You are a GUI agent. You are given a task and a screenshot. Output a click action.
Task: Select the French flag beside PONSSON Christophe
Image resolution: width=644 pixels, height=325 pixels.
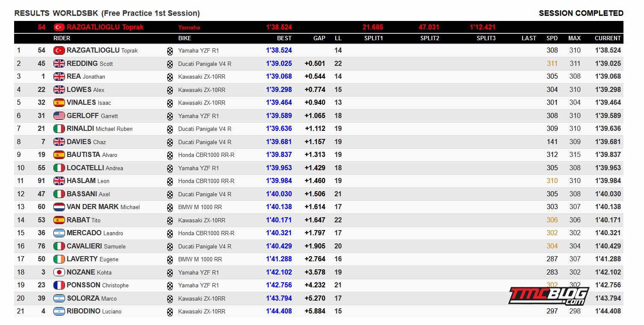[59, 285]
